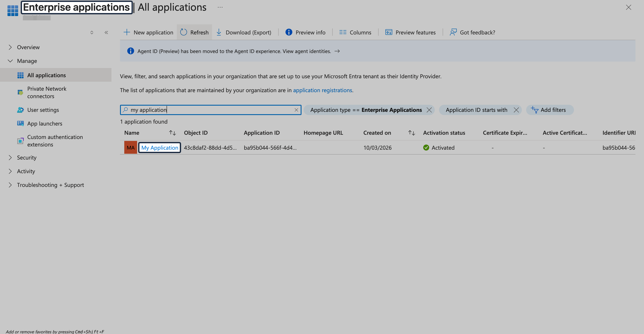Open My Application from the results list
The height and width of the screenshot is (334, 644).
[159, 148]
